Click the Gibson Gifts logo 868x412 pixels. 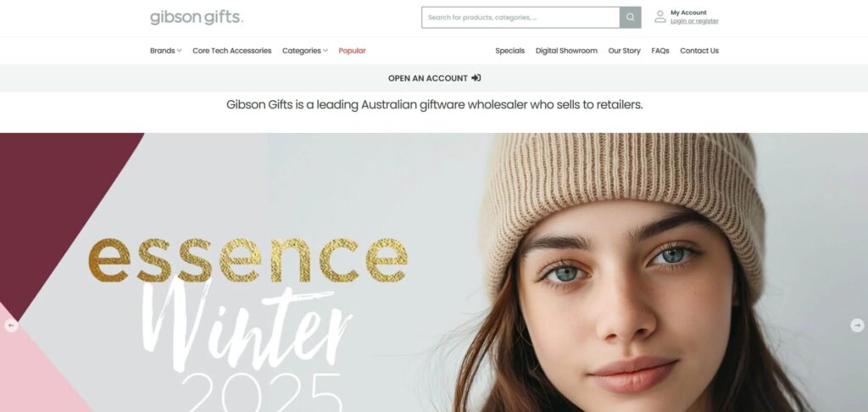197,17
